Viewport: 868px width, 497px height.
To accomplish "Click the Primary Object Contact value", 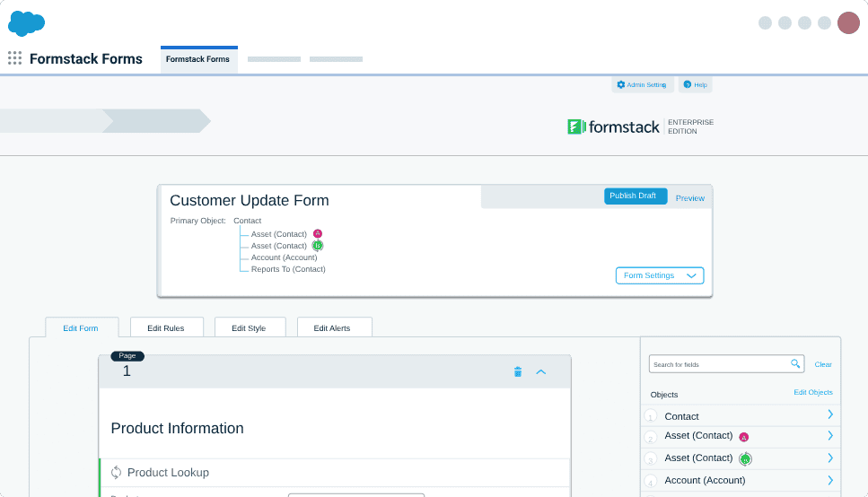I will (x=247, y=221).
